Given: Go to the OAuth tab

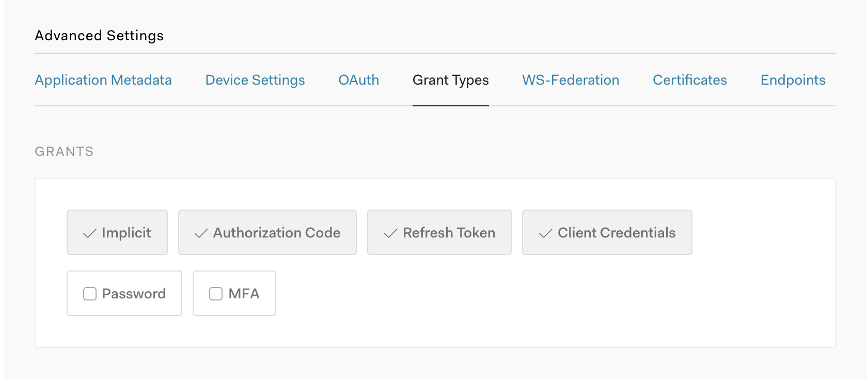Looking at the screenshot, I should pyautogui.click(x=358, y=80).
